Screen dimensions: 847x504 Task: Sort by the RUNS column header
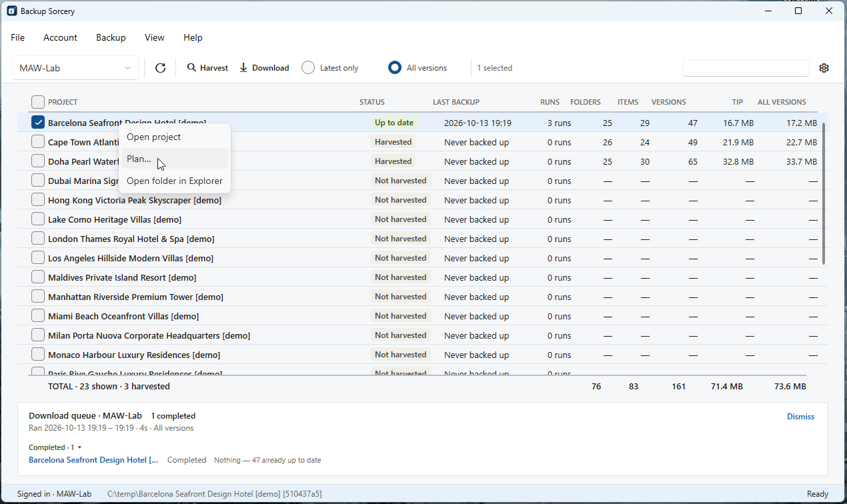tap(550, 102)
